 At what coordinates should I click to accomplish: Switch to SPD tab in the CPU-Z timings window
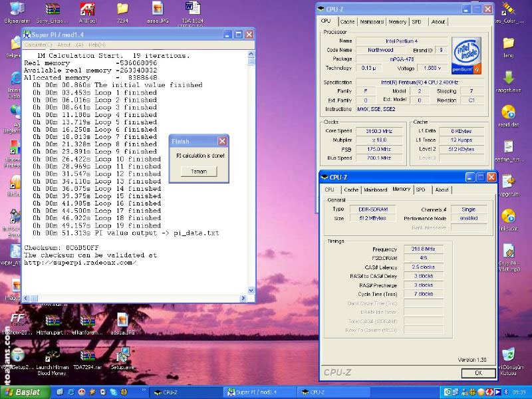[420, 190]
